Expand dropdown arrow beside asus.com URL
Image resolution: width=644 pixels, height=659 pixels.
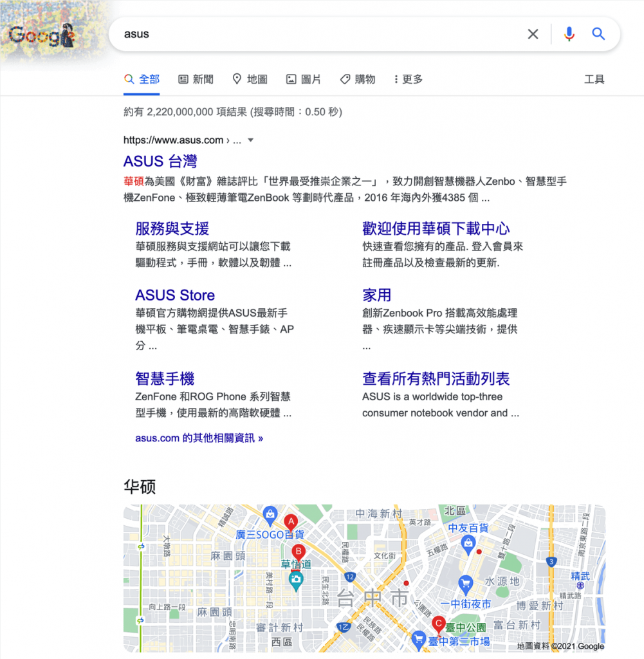coord(251,140)
